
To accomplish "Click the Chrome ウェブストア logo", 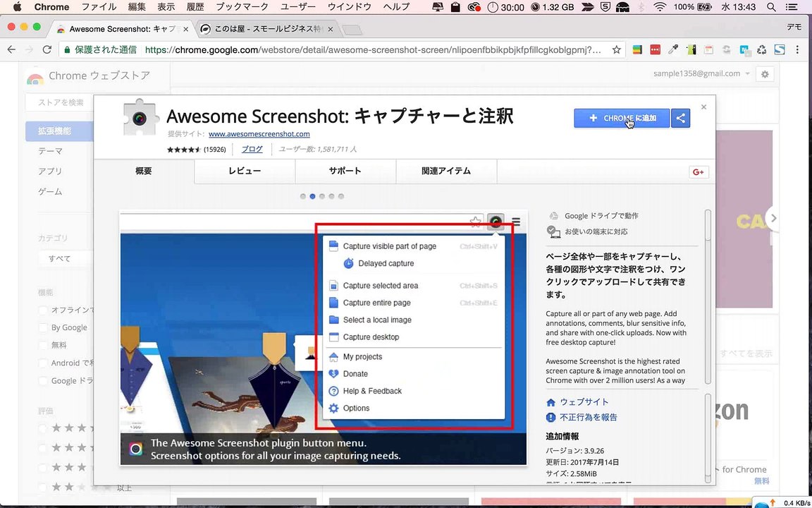I will tap(88, 77).
